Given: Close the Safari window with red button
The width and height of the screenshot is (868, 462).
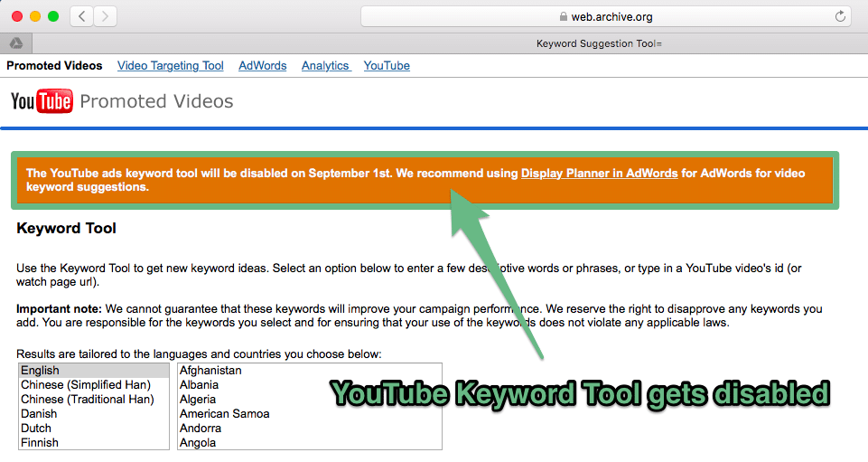Looking at the screenshot, I should (x=17, y=16).
